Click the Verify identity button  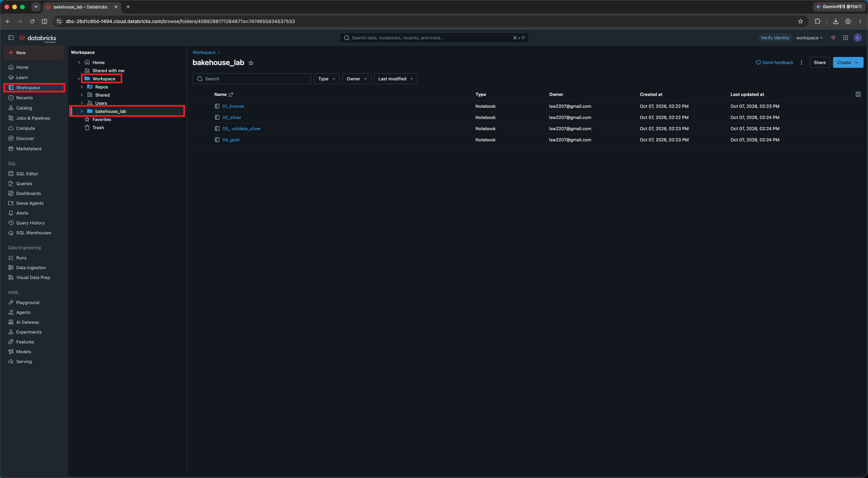[x=775, y=38]
